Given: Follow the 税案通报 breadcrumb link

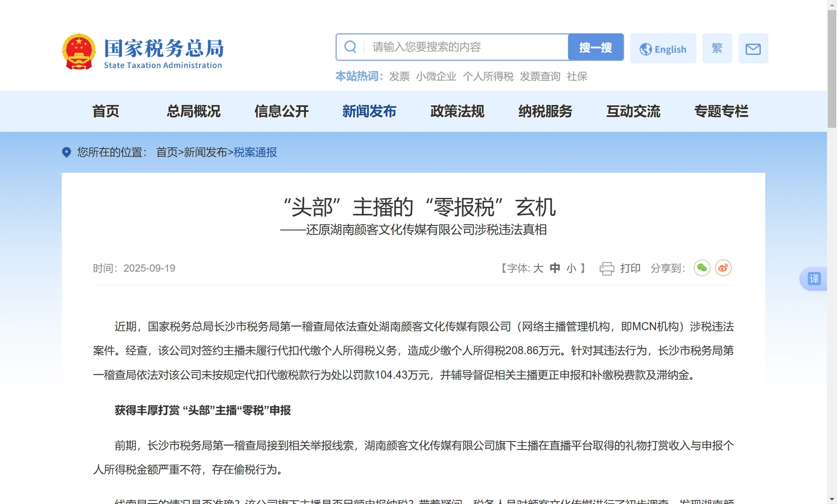Looking at the screenshot, I should click(256, 153).
